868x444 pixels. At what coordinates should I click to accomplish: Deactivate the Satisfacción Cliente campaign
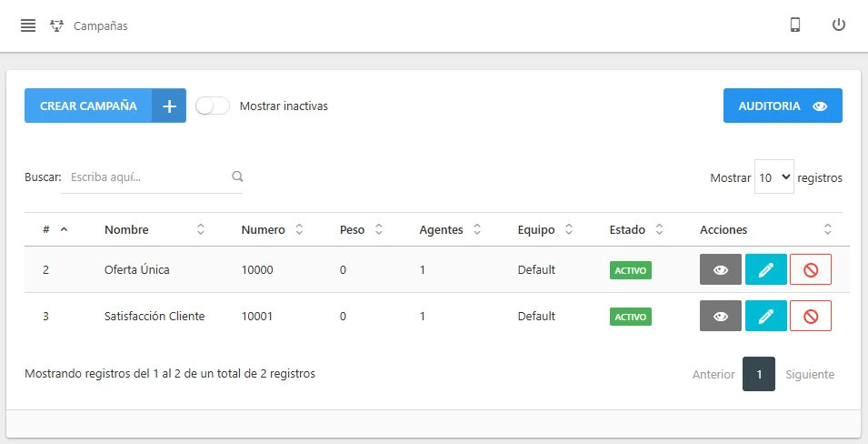point(811,316)
